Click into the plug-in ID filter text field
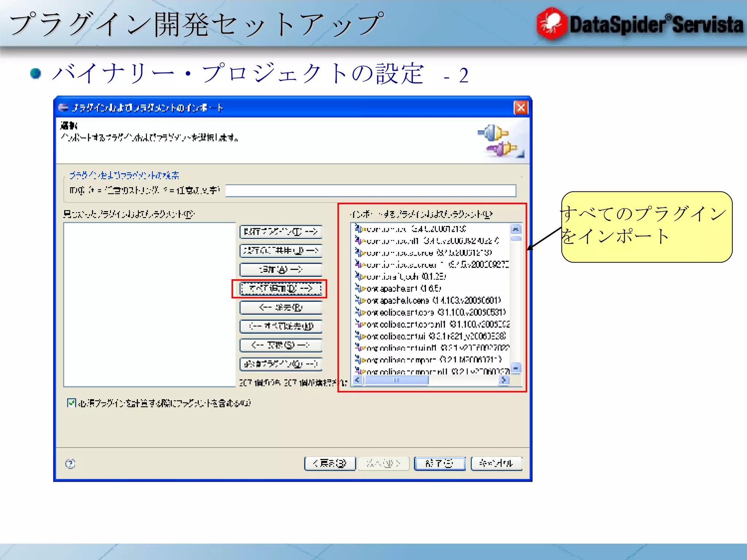This screenshot has width=747, height=560. (x=370, y=191)
